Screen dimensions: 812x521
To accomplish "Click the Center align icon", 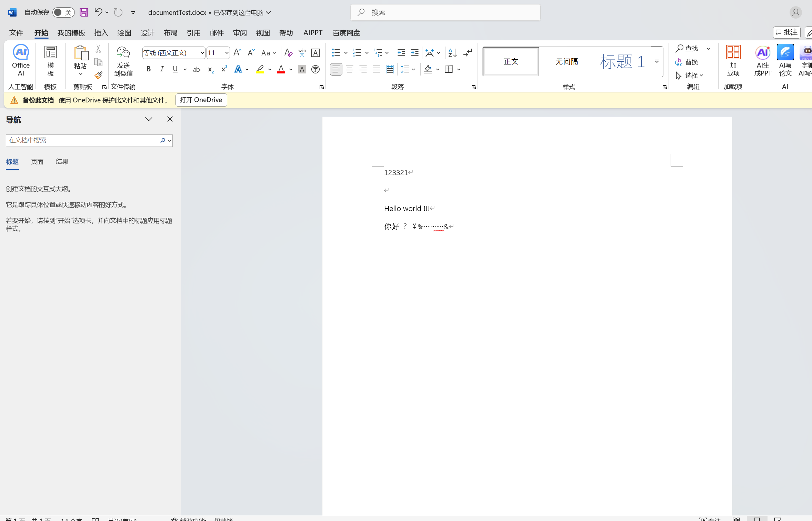I will coord(349,69).
